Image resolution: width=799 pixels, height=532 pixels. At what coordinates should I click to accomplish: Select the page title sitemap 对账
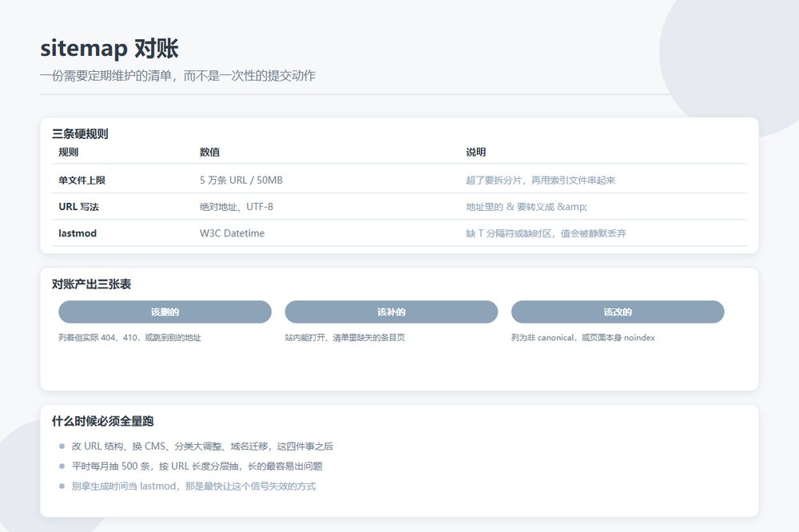(x=109, y=49)
